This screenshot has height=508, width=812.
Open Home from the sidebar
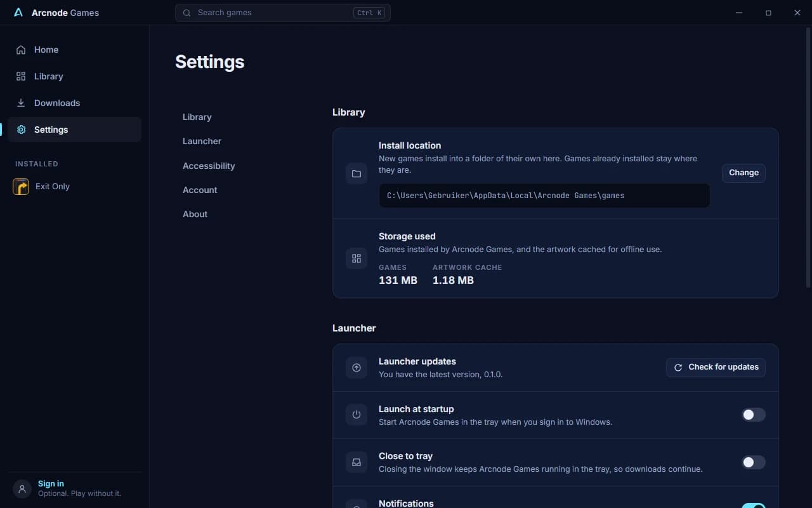coord(75,50)
